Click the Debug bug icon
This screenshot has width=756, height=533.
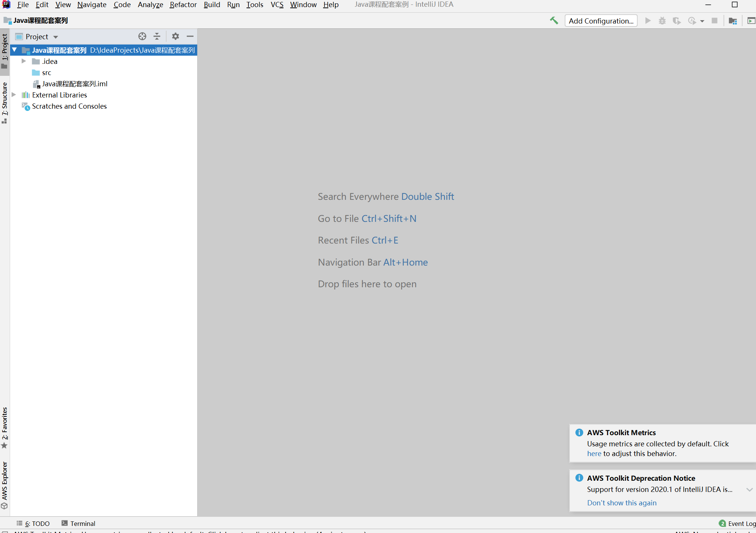662,21
